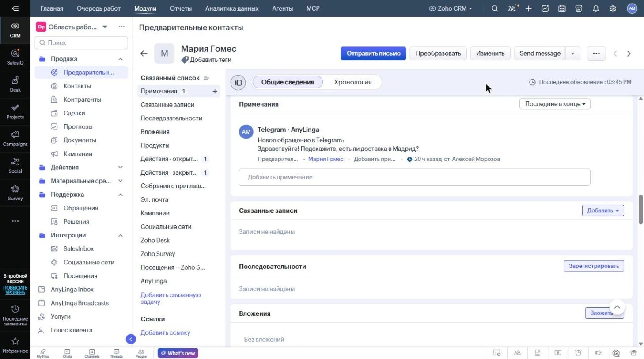The image size is (644, 359).
Task: Click the page vertical scrollbar thumb
Action: pyautogui.click(x=641, y=209)
